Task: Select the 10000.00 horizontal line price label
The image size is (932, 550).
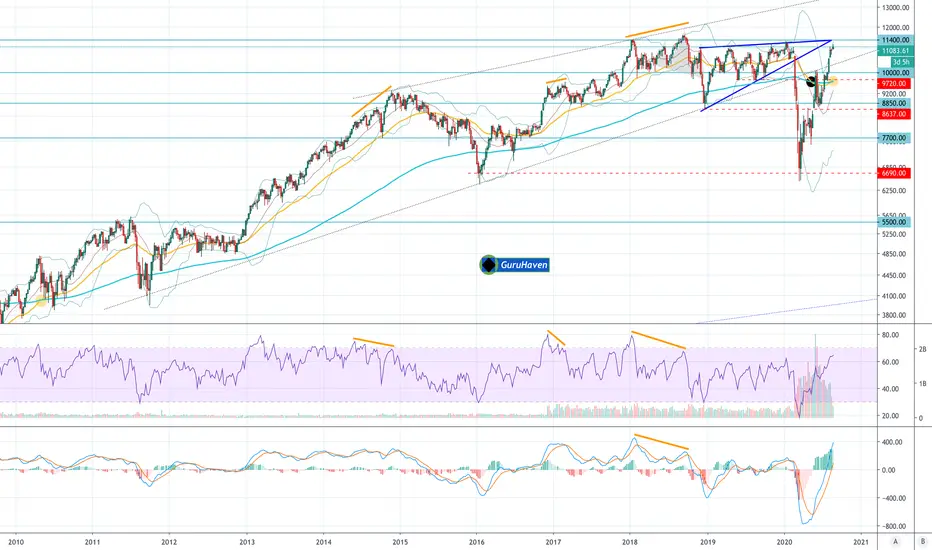Action: (x=895, y=73)
